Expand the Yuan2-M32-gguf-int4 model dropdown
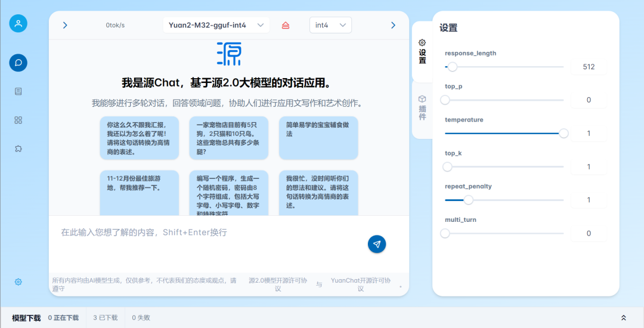 click(x=216, y=25)
